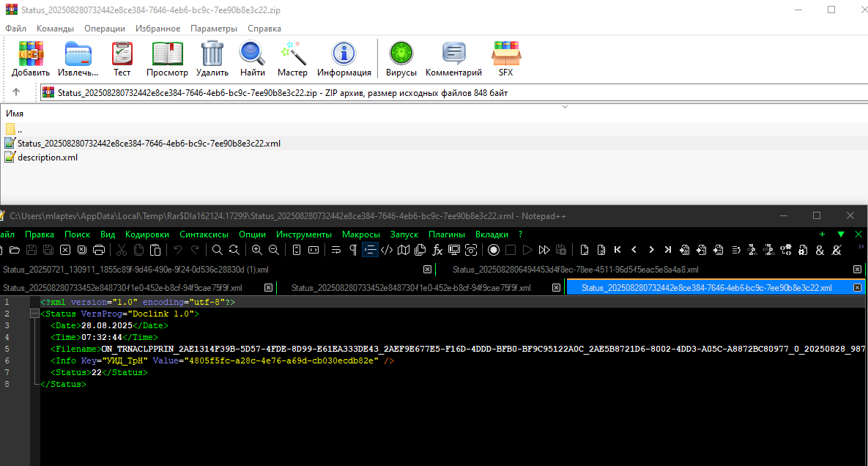This screenshot has width=868, height=466.
Task: Open Файл menu in WinRAR
Action: tap(15, 29)
